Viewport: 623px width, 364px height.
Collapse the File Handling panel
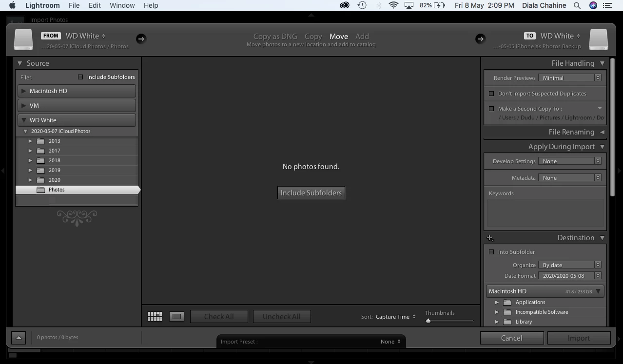(602, 63)
